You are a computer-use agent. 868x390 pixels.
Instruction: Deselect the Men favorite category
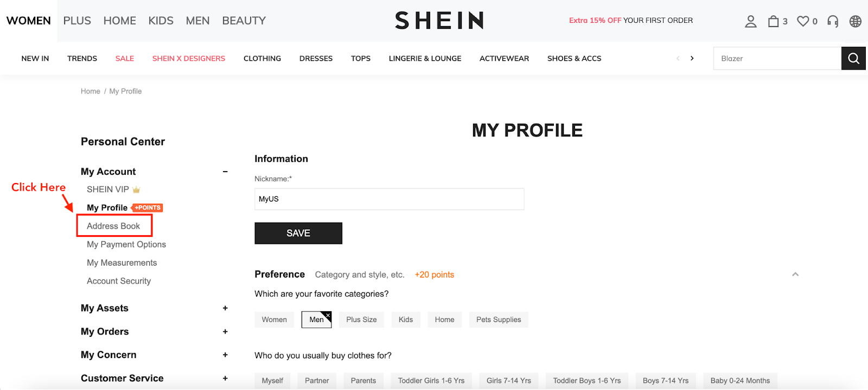[x=328, y=314]
